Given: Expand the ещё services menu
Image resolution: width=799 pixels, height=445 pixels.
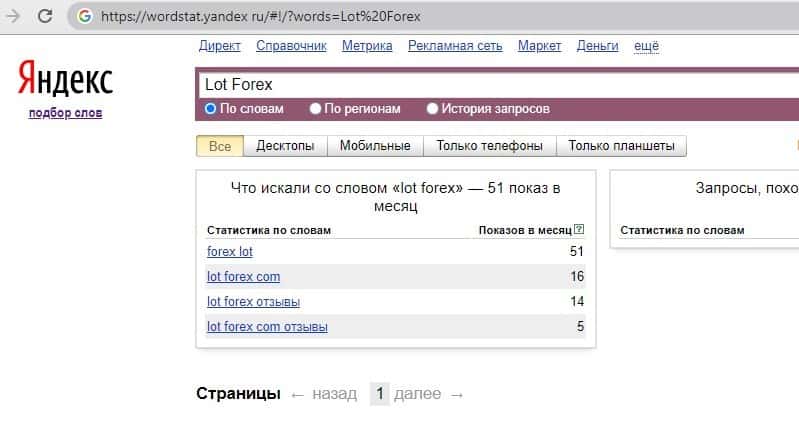Looking at the screenshot, I should 646,46.
